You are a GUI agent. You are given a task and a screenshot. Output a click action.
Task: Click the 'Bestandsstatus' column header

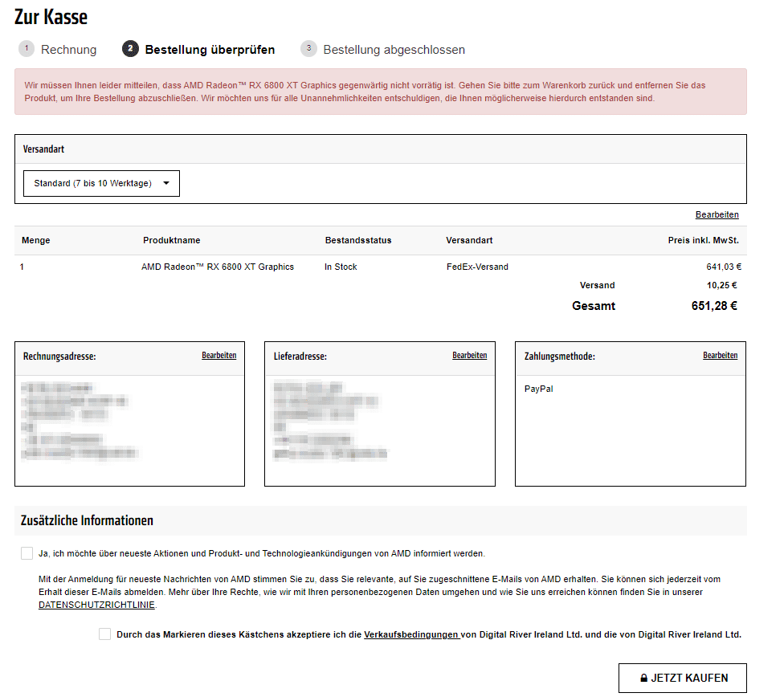[x=358, y=241]
